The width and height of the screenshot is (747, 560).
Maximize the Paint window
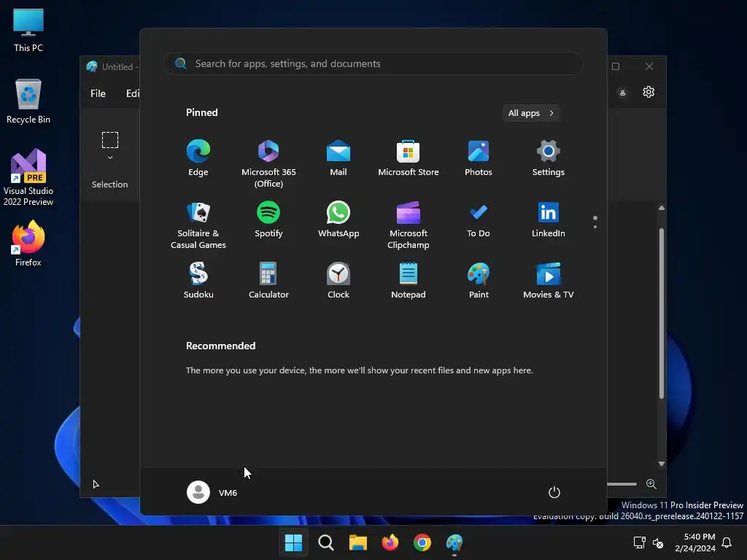click(x=616, y=66)
